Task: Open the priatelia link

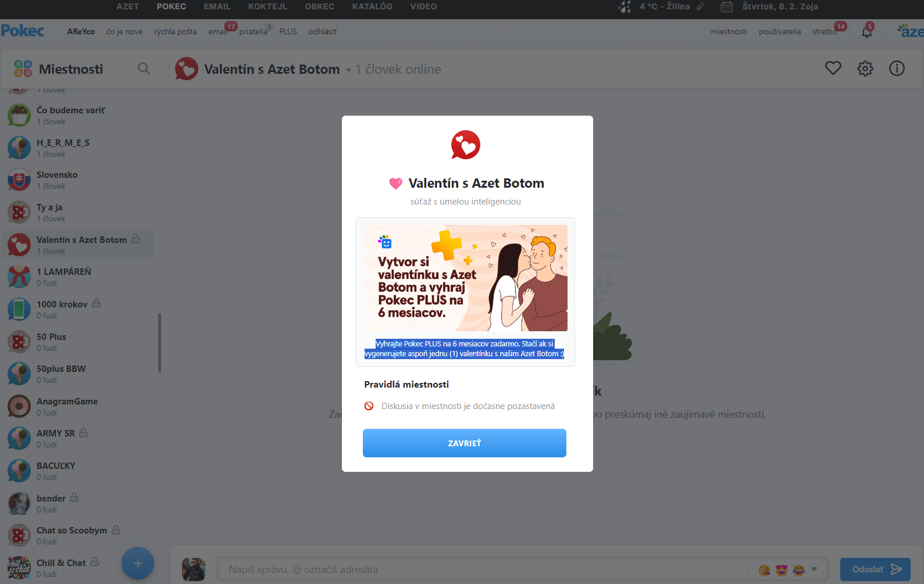Action: (253, 31)
